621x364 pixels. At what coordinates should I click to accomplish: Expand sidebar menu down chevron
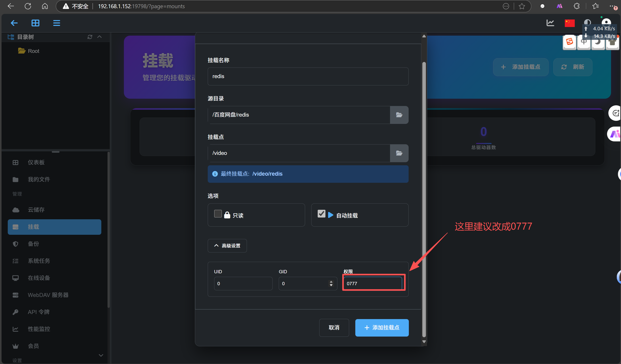(101, 355)
